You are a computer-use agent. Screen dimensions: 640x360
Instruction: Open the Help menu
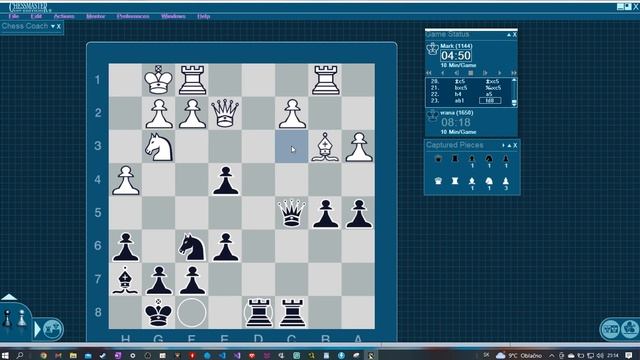click(x=203, y=16)
